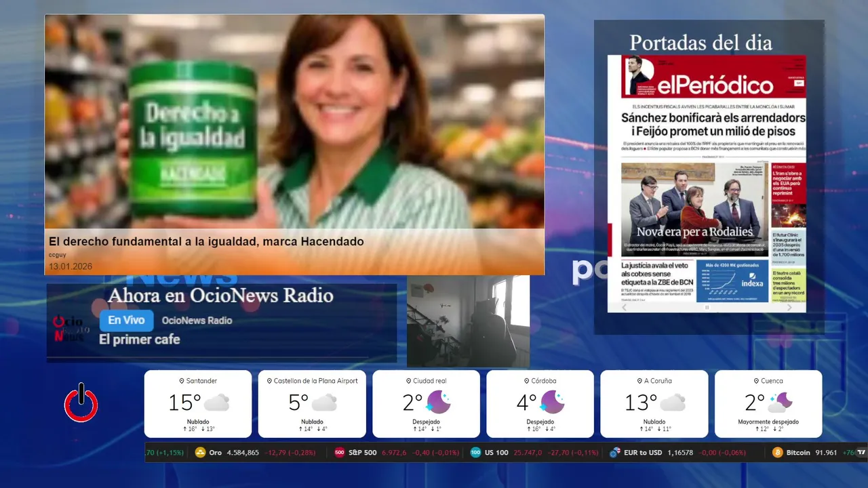Go to the previous newspaper front page
The image size is (868, 488).
pos(625,307)
